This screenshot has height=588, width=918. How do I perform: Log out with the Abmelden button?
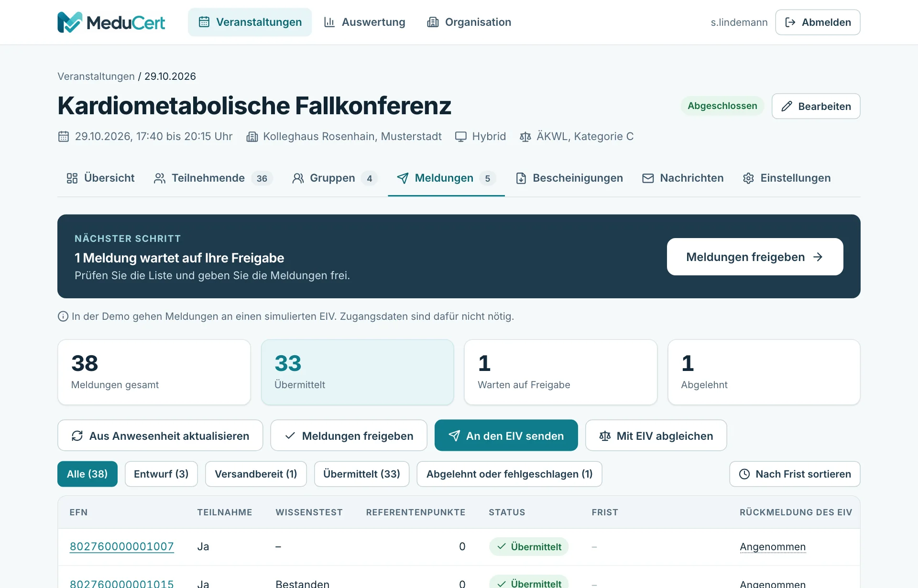click(818, 22)
